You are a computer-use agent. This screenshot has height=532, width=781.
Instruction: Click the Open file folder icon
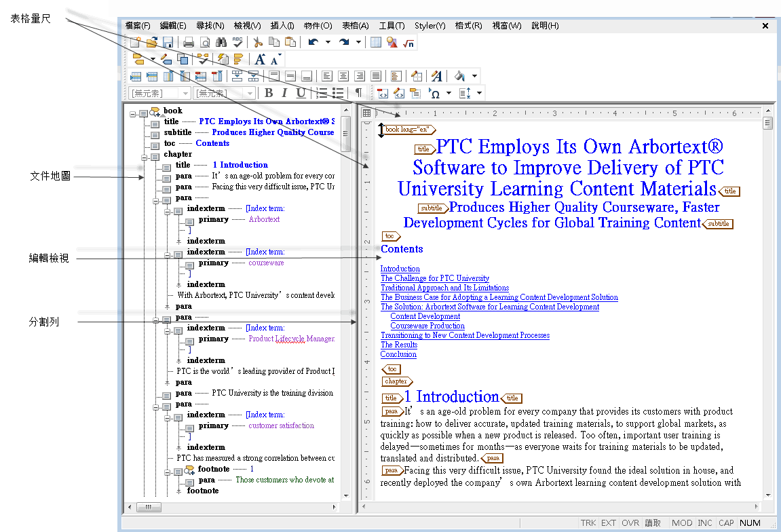(152, 42)
